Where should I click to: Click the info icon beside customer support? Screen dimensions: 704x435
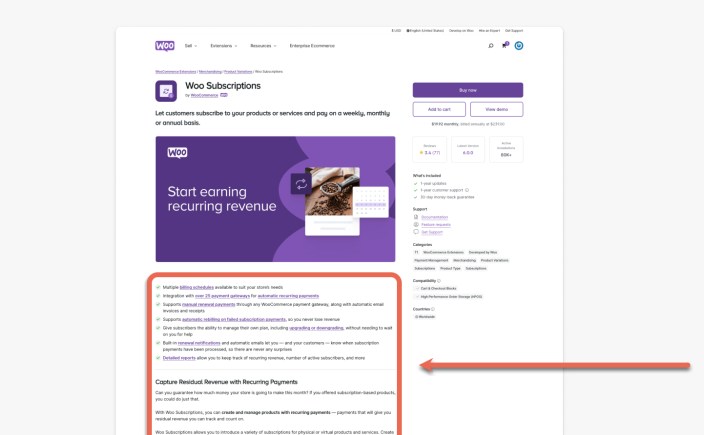[467, 190]
